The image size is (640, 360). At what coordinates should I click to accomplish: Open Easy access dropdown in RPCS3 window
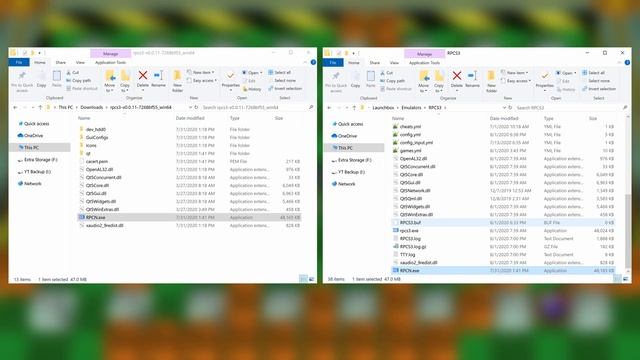click(516, 81)
